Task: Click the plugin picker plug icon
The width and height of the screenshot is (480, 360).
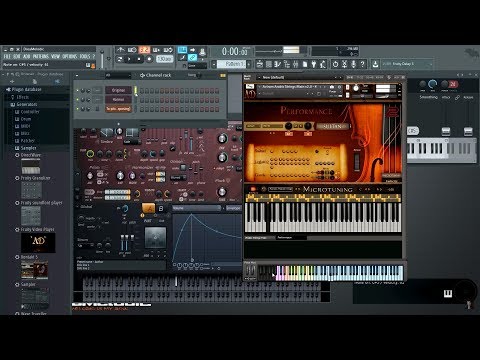Action: tap(314, 64)
